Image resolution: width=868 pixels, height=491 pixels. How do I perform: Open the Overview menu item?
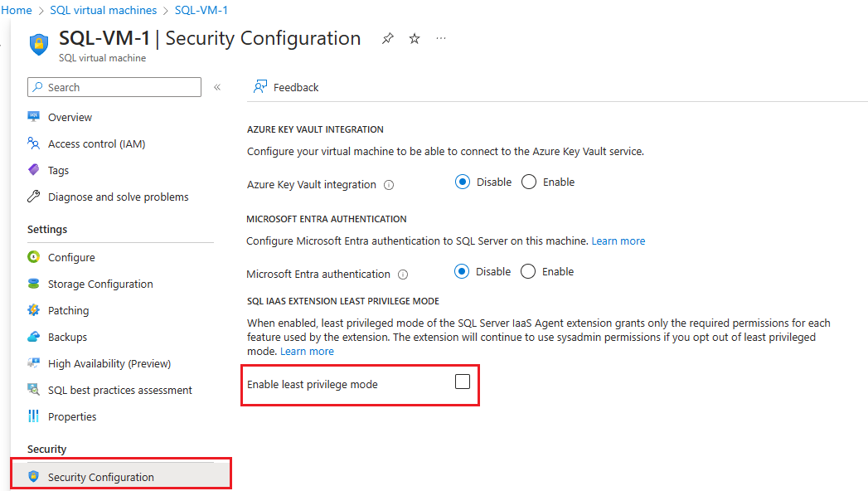pos(70,117)
